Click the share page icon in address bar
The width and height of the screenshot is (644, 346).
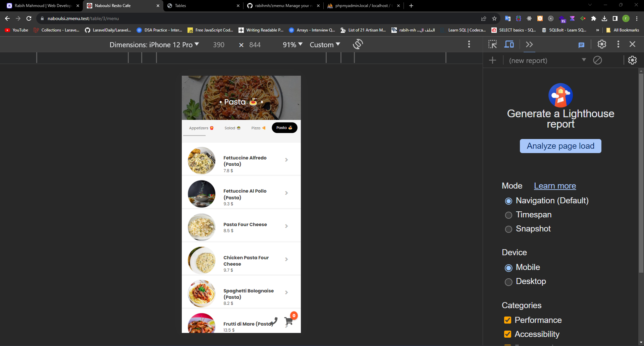[x=484, y=18]
